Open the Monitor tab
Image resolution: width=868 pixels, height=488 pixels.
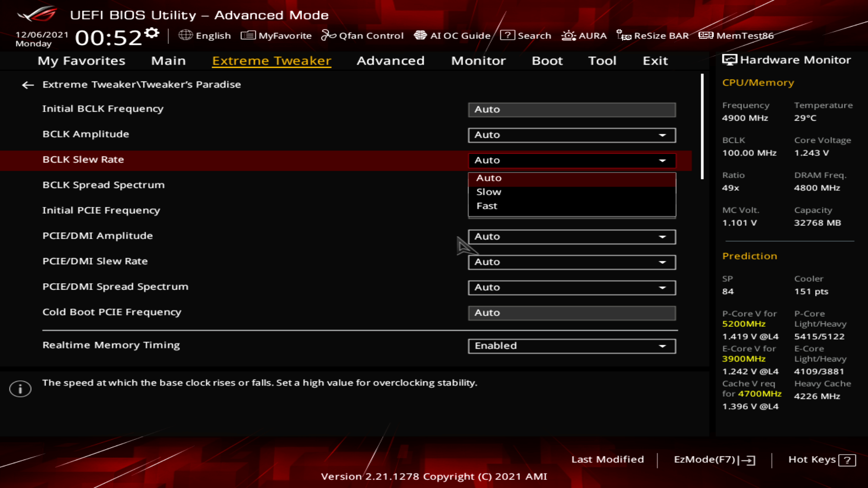click(478, 61)
